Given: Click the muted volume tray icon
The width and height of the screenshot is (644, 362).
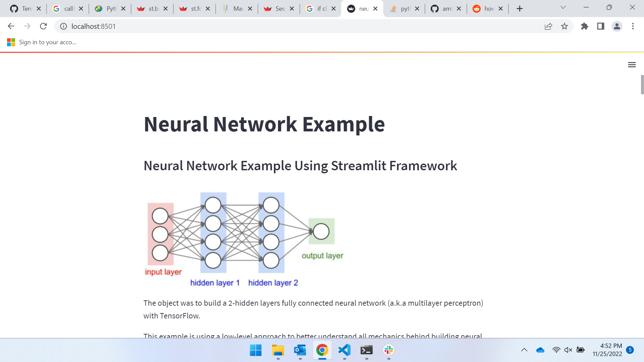Looking at the screenshot, I should coord(568,350).
